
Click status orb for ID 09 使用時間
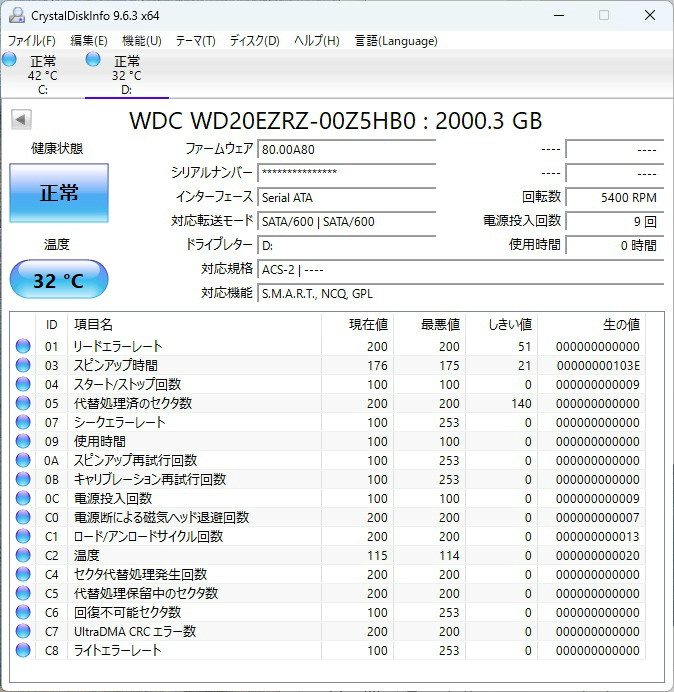coord(23,441)
